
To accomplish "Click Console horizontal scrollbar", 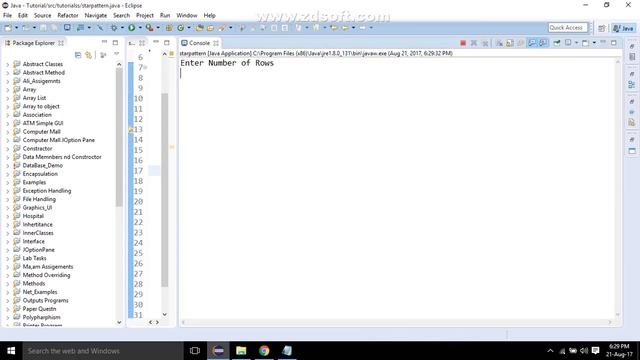I will [396, 322].
